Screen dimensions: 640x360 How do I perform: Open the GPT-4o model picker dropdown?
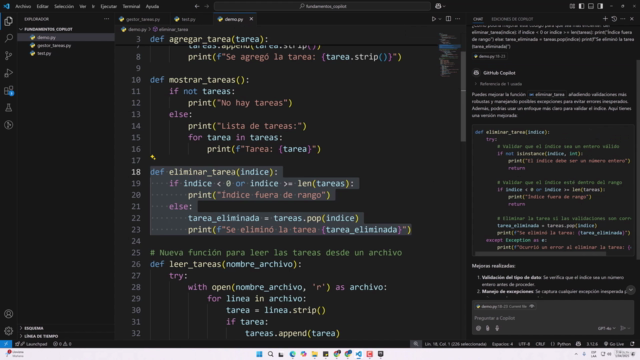click(607, 328)
